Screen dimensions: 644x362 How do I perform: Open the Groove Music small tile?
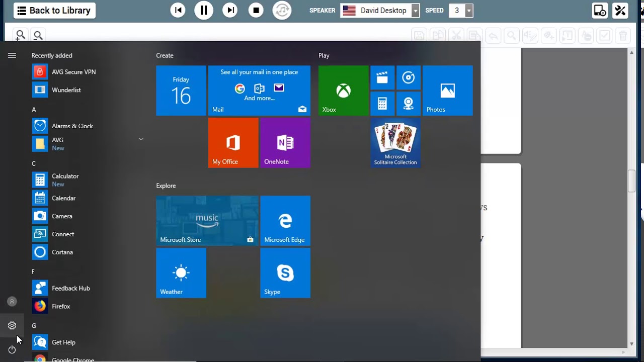coord(409,77)
